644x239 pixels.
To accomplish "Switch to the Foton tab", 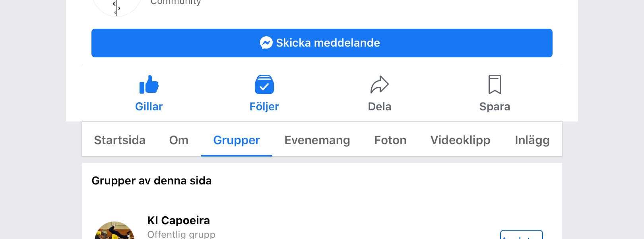I will (x=390, y=140).
